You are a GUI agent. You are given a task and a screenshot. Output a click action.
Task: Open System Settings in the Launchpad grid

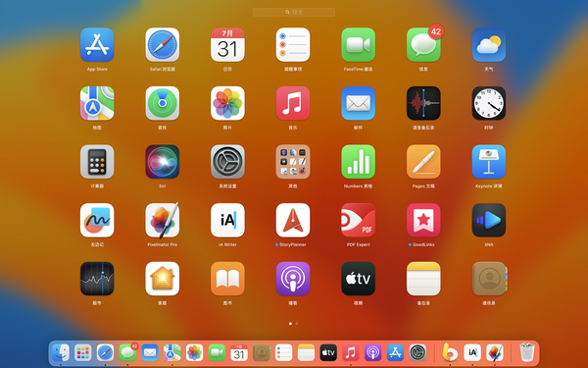click(227, 162)
